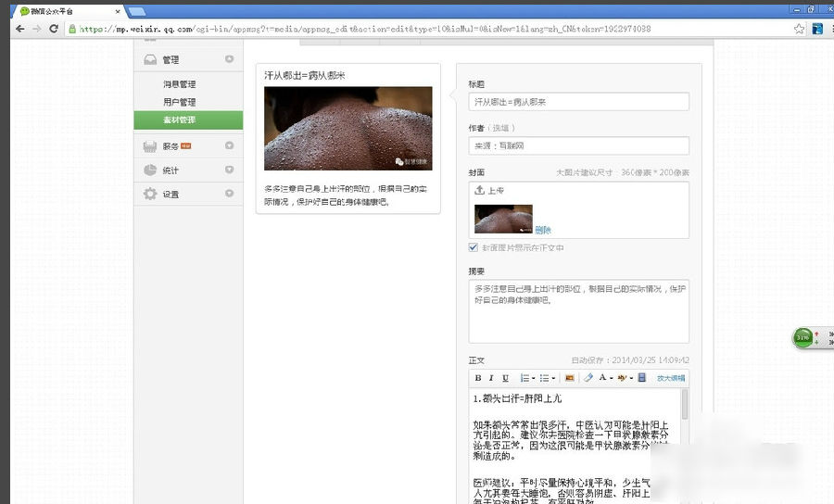The height and width of the screenshot is (504, 834).
Task: Apply italic formatting in body editor
Action: pos(491,378)
